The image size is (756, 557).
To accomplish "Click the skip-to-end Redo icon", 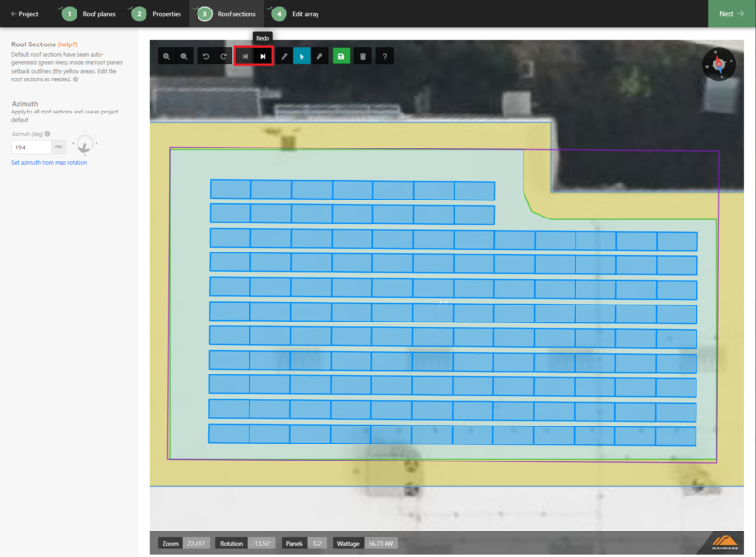I will [263, 57].
